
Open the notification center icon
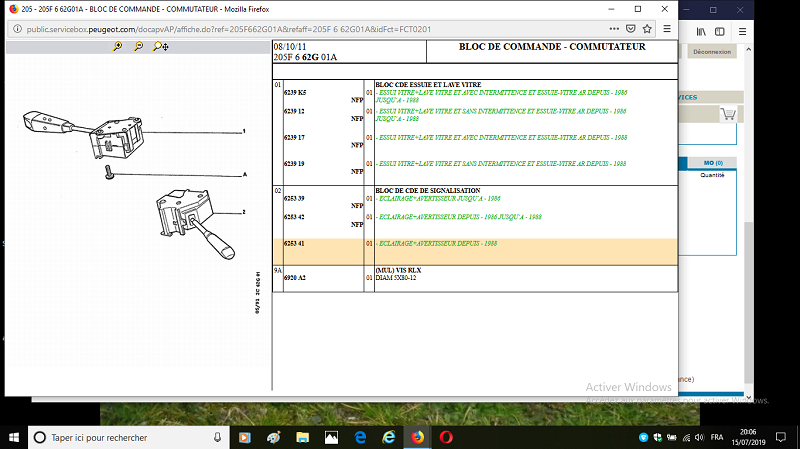781,437
